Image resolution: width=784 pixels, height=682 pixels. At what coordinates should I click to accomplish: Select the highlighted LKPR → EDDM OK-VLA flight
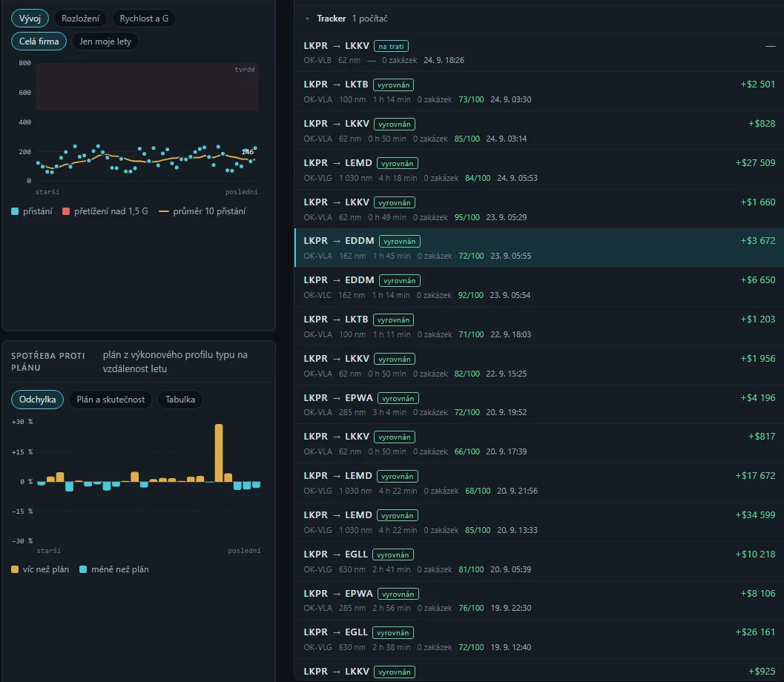point(539,248)
